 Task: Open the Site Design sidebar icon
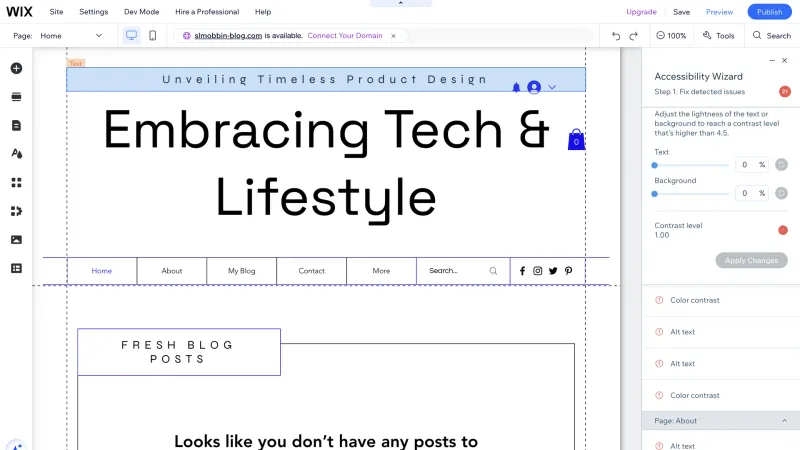[x=16, y=154]
